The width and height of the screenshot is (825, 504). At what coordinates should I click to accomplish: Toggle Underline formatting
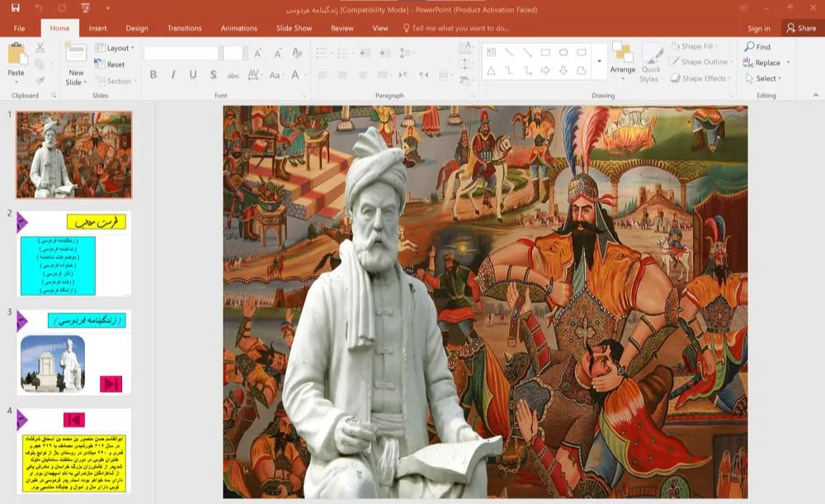(193, 75)
